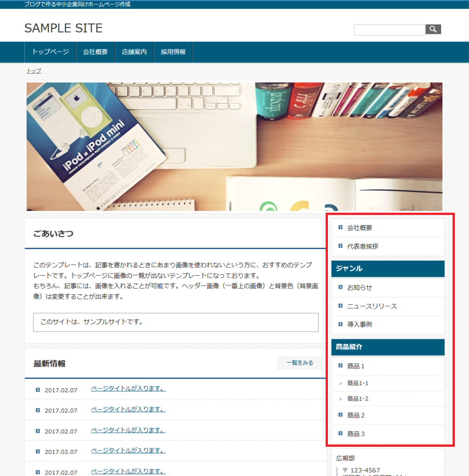Select the 商品1-2 sub-item chevron

pyautogui.click(x=340, y=399)
